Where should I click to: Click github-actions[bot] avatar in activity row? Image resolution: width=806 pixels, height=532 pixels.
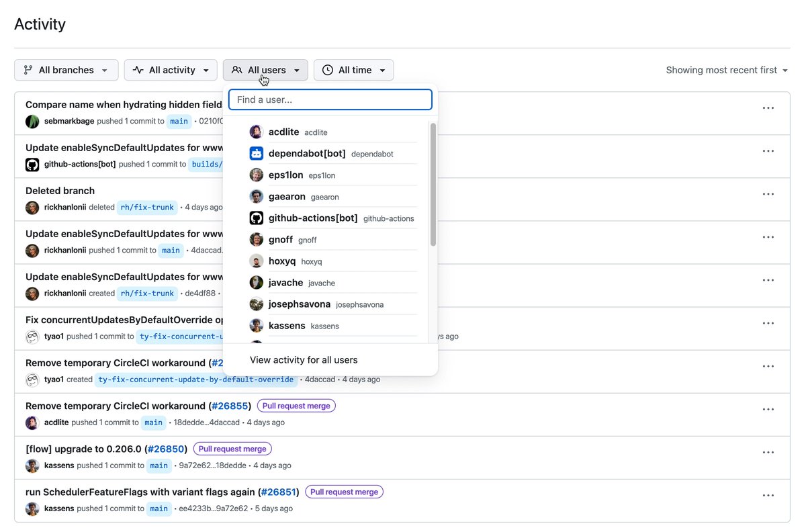tap(32, 165)
